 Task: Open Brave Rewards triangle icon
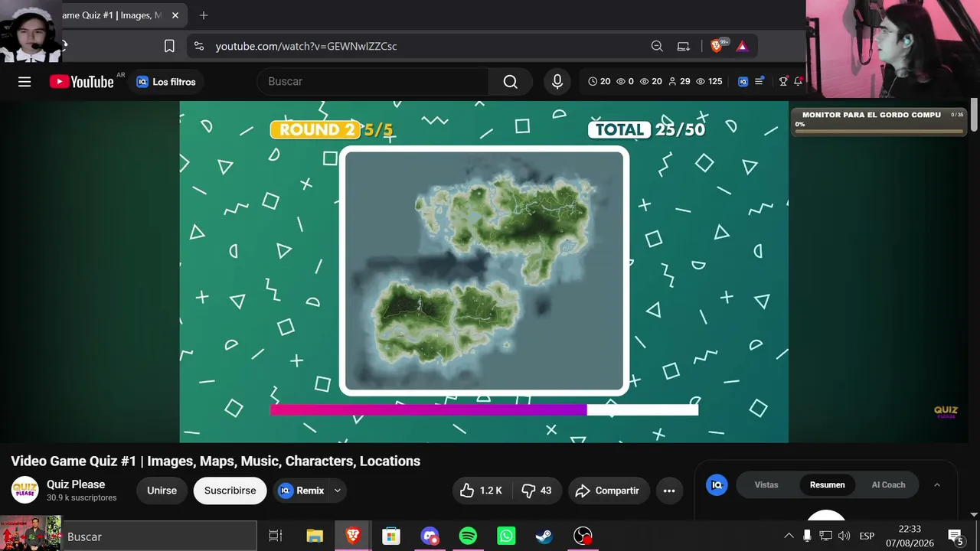[742, 46]
